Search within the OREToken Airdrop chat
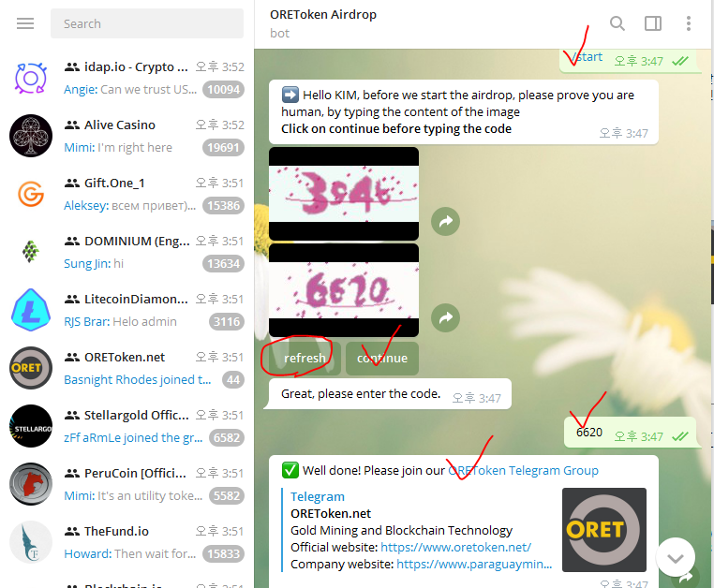This screenshot has height=588, width=714. [617, 23]
